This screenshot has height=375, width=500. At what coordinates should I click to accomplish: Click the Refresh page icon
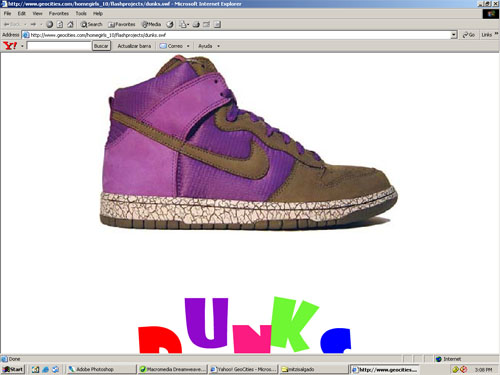coord(60,24)
